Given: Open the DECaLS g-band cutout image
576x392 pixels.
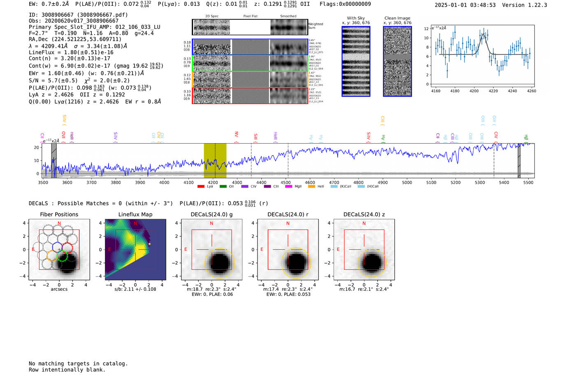Looking at the screenshot, I should click(211, 249).
